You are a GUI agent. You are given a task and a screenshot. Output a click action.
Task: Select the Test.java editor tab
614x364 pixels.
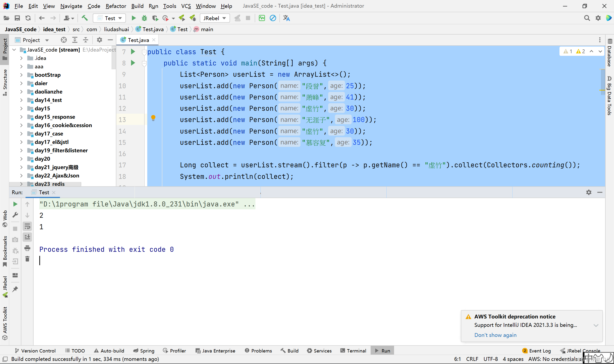(x=138, y=40)
